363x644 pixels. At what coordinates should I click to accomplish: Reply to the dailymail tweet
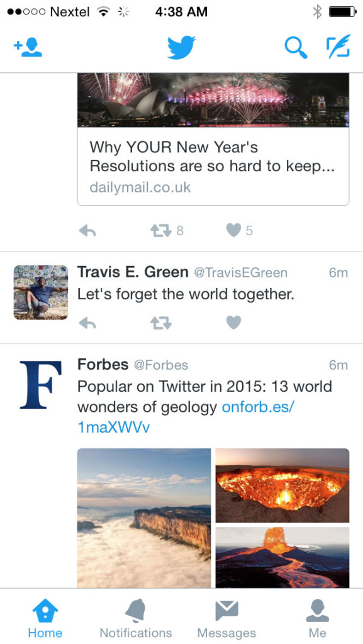[87, 231]
